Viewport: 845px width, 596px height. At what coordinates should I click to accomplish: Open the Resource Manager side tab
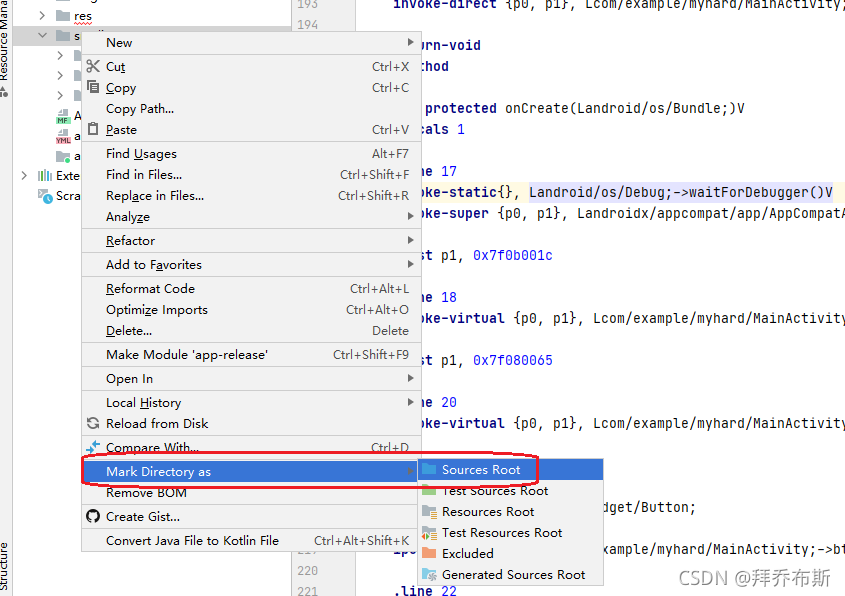[4, 40]
